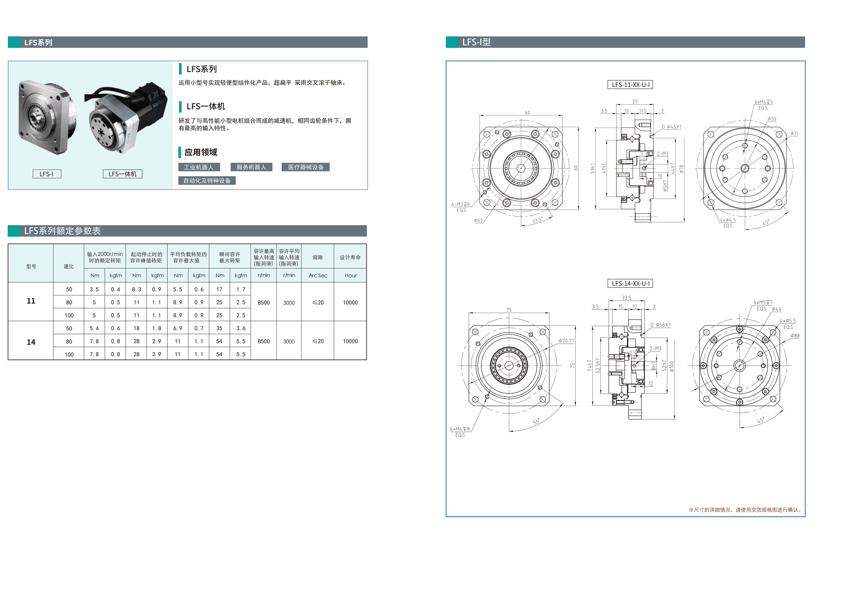Click the φ100 diameter dimension
The height and width of the screenshot is (616, 856).
[x=671, y=367]
